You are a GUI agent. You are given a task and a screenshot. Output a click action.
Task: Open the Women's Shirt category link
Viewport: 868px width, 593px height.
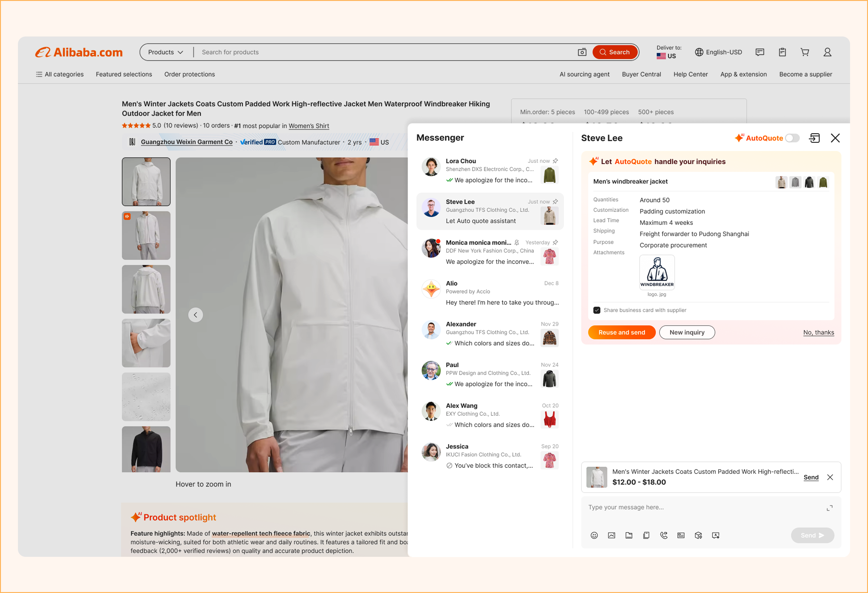tap(308, 126)
